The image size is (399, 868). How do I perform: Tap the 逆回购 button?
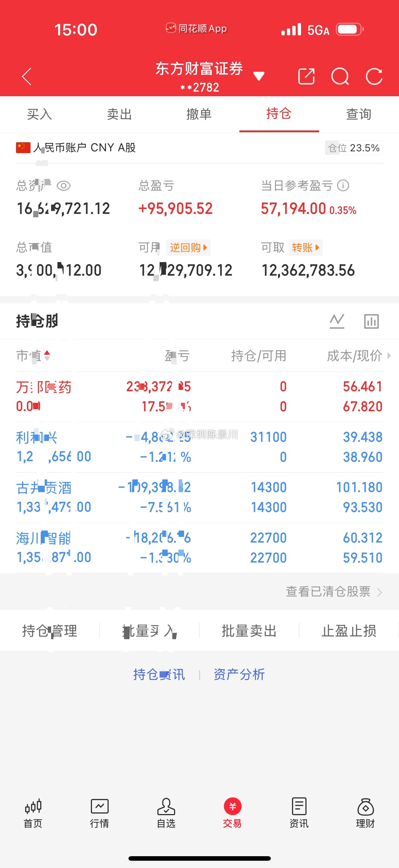[188, 248]
